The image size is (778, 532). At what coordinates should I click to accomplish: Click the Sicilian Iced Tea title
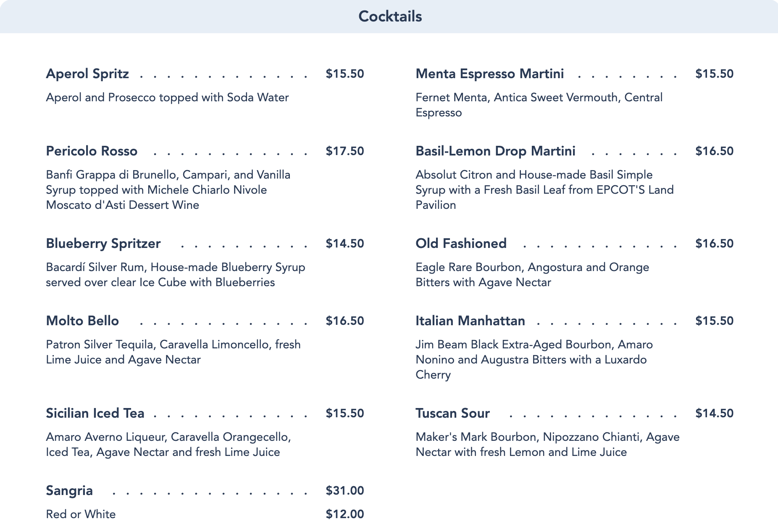click(95, 413)
